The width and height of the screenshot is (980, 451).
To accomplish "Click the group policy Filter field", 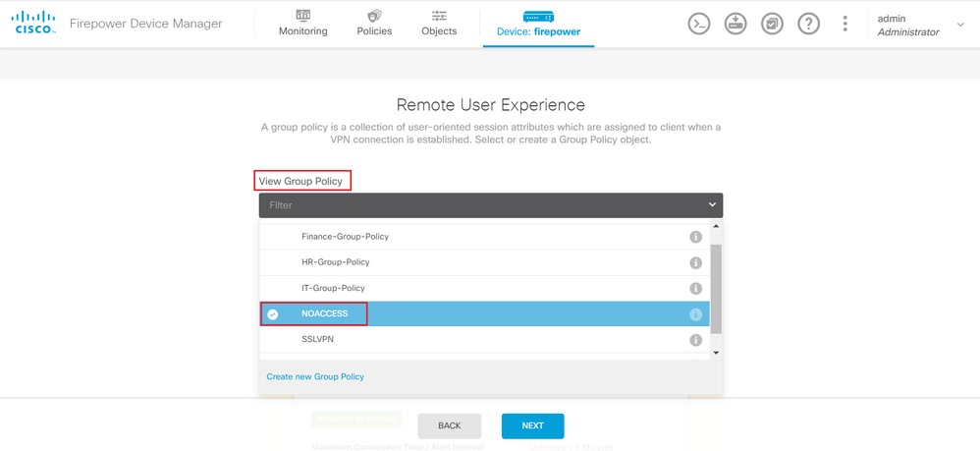I will (481, 205).
